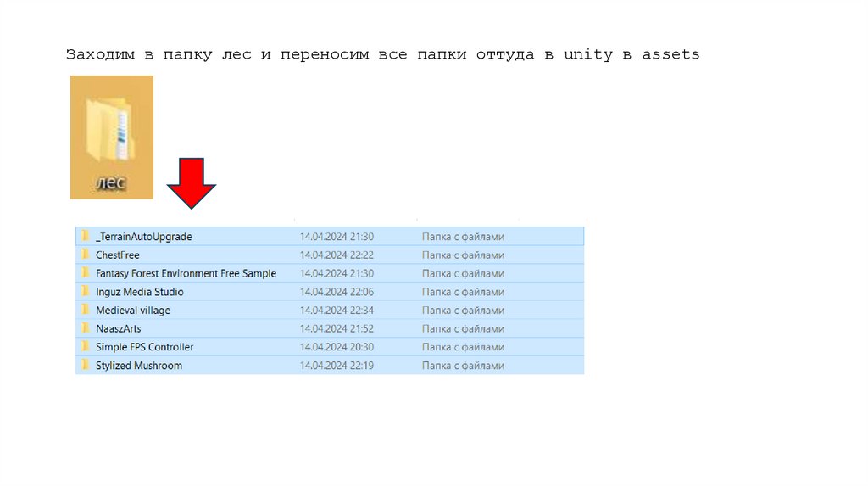
Task: Click the date 14.04.2024 20:30
Action: [337, 347]
